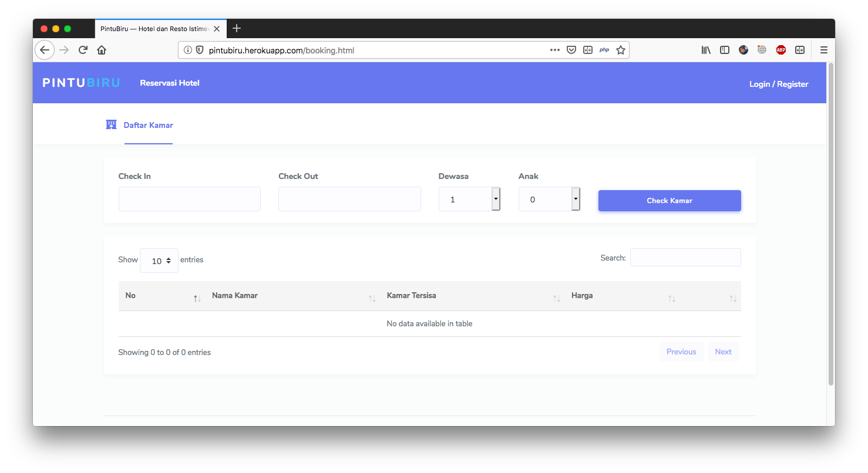Focus the table Search field
The width and height of the screenshot is (868, 473).
[x=685, y=258]
